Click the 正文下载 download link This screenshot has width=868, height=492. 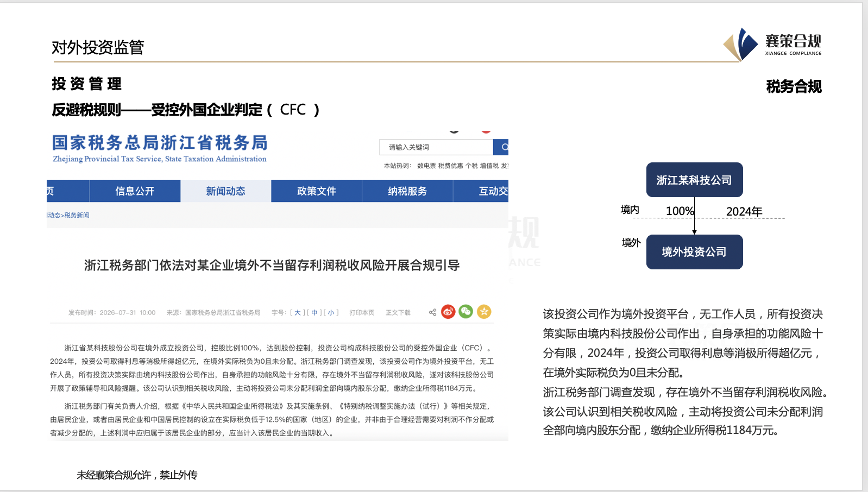398,313
